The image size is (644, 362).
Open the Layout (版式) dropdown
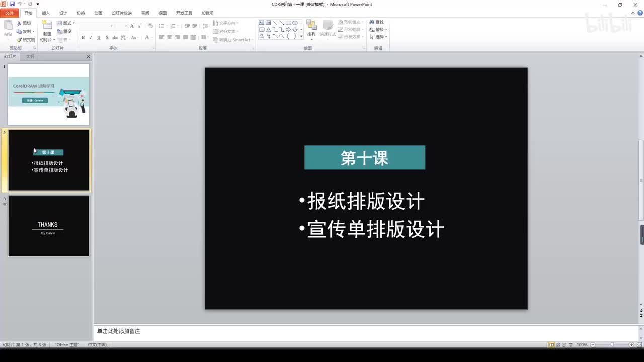tap(66, 23)
